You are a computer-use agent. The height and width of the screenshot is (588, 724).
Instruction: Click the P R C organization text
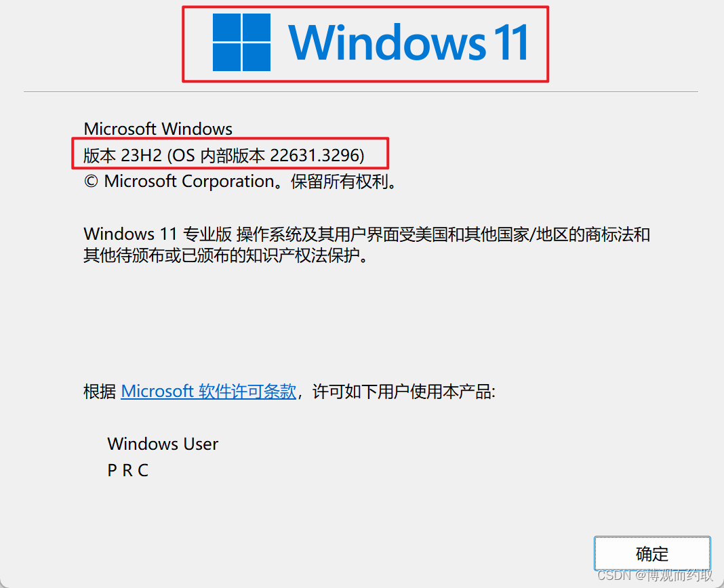click(x=128, y=470)
